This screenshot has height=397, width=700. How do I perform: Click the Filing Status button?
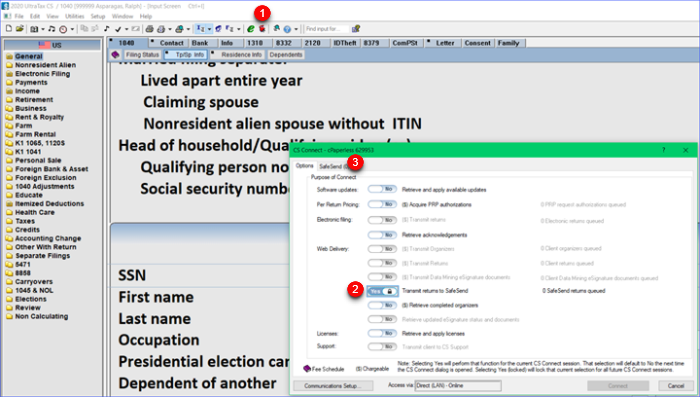[x=142, y=54]
